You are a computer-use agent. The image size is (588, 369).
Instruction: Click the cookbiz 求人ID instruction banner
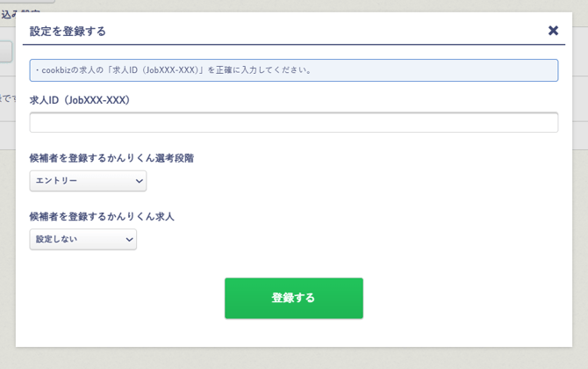293,70
